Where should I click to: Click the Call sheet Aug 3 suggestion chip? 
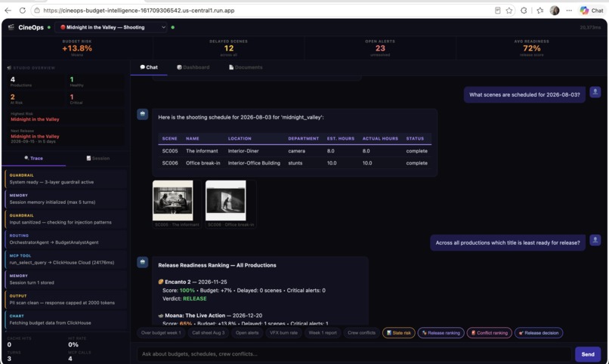click(209, 332)
